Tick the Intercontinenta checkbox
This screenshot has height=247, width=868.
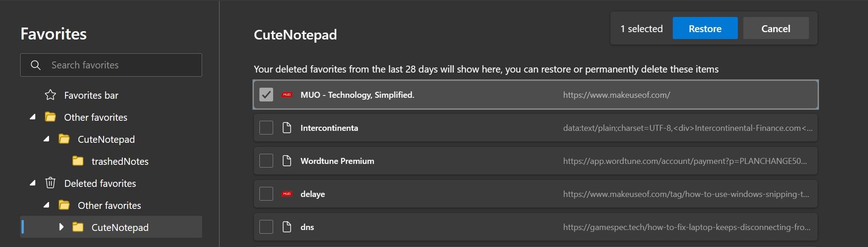click(266, 128)
